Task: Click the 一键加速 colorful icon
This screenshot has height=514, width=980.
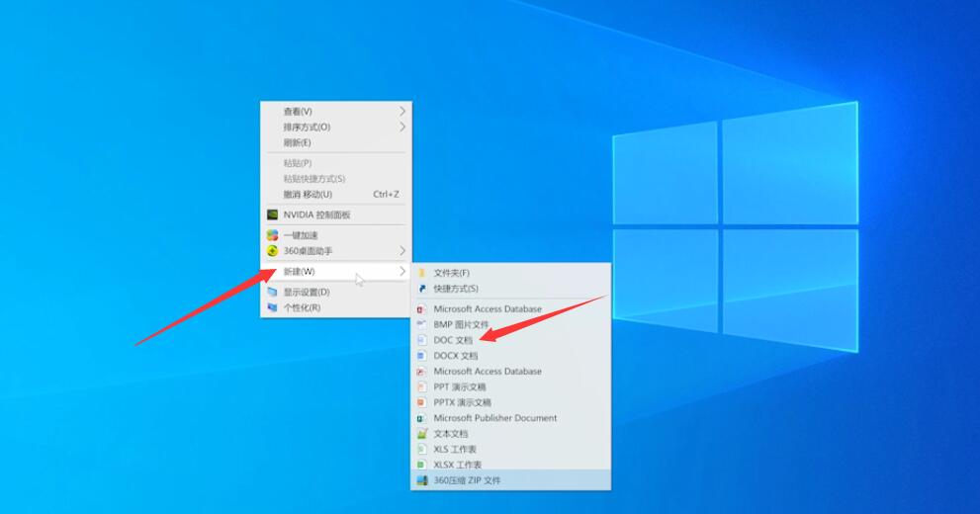Action: coord(273,235)
